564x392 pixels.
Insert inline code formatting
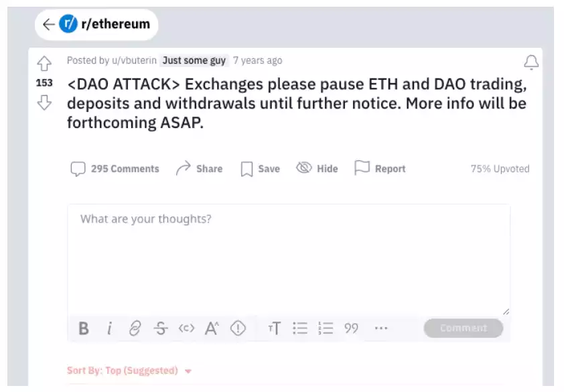click(186, 328)
